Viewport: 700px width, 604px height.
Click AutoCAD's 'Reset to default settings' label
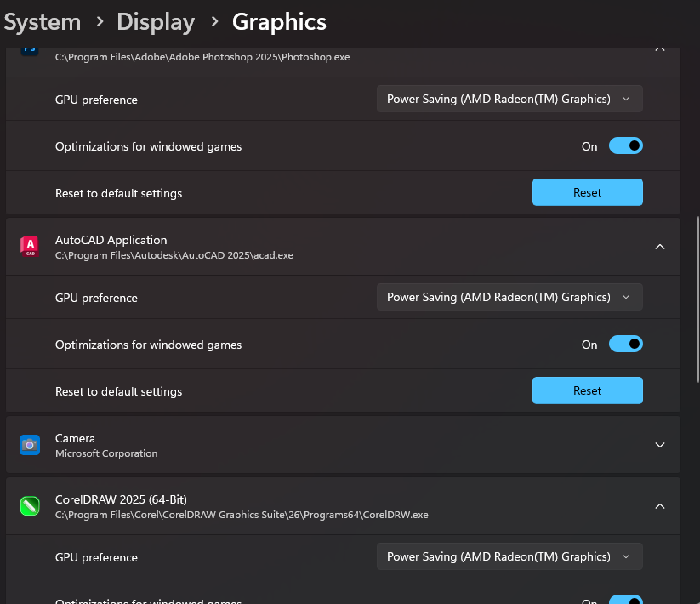tap(119, 391)
